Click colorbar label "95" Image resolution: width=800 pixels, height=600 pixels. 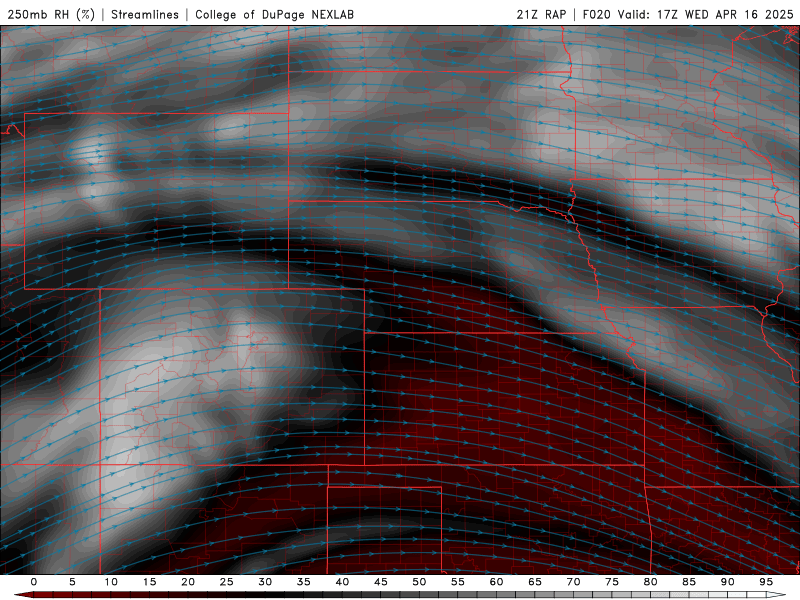click(766, 582)
